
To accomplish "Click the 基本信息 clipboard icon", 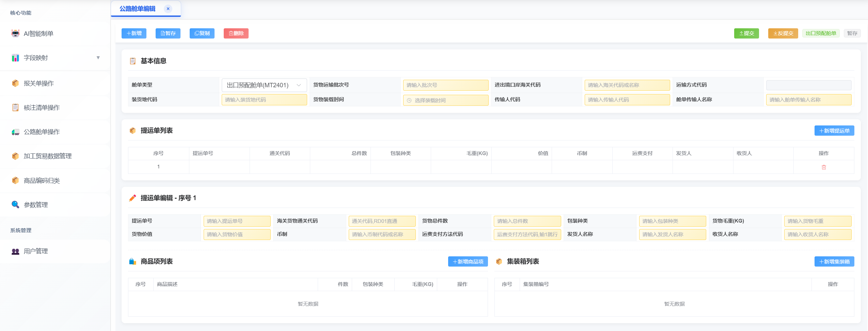I will (x=133, y=61).
